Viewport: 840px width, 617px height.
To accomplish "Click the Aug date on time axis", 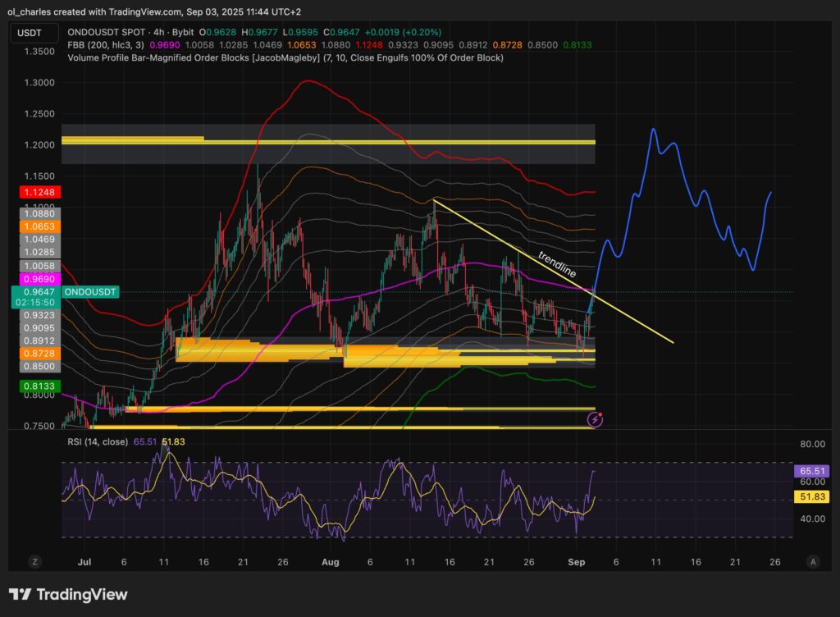I will coord(331,561).
